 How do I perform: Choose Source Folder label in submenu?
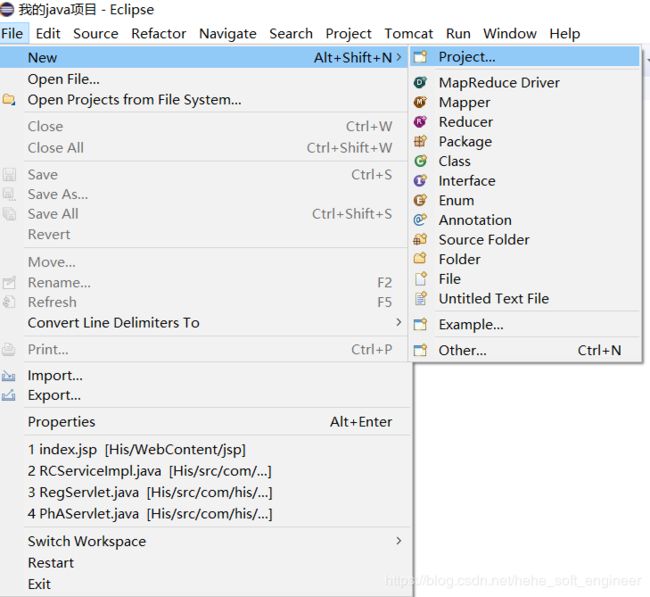pyautogui.click(x=484, y=239)
